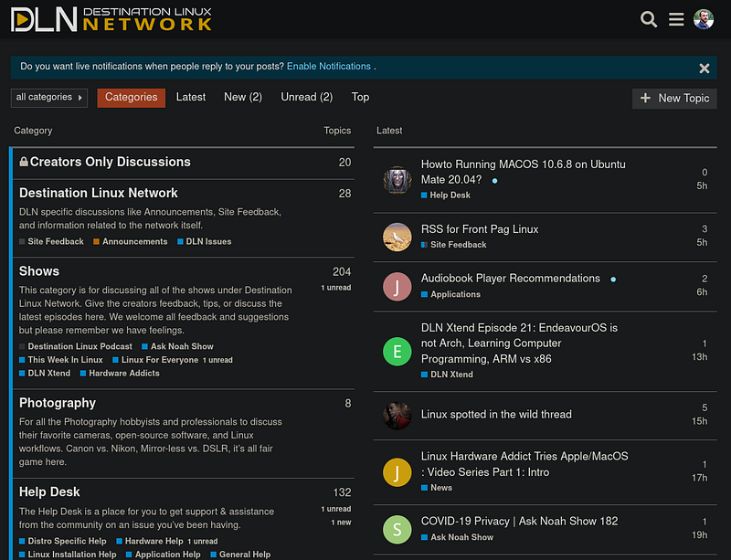
Task: Click the avatar on the MACOS Ubuntu Mate topic
Action: tap(397, 180)
